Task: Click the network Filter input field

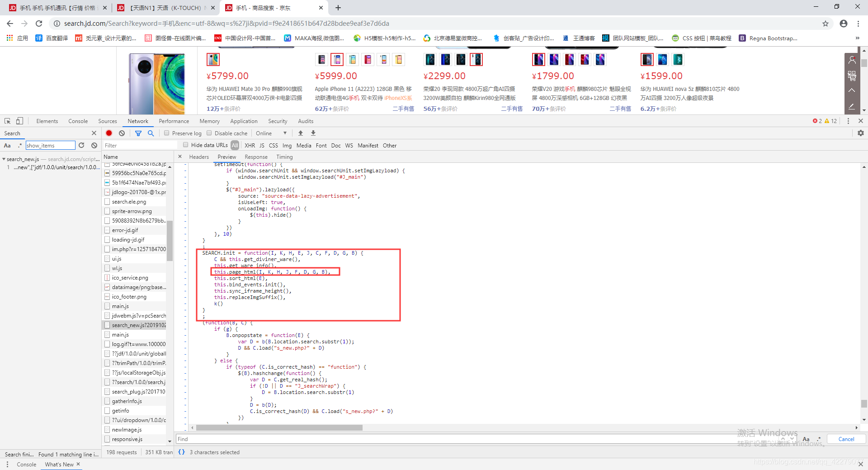Action: [141, 145]
